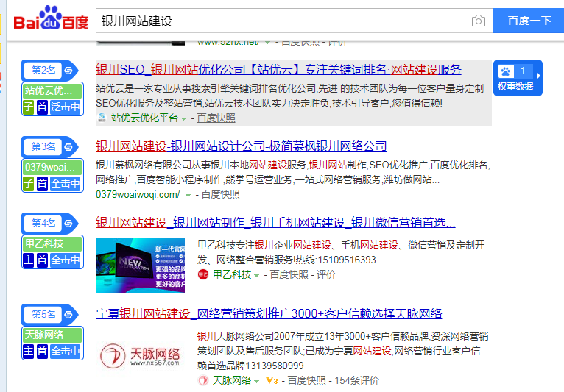Click the 甲乙科技 source link
Image resolution: width=564 pixels, height=392 pixels.
[232, 274]
